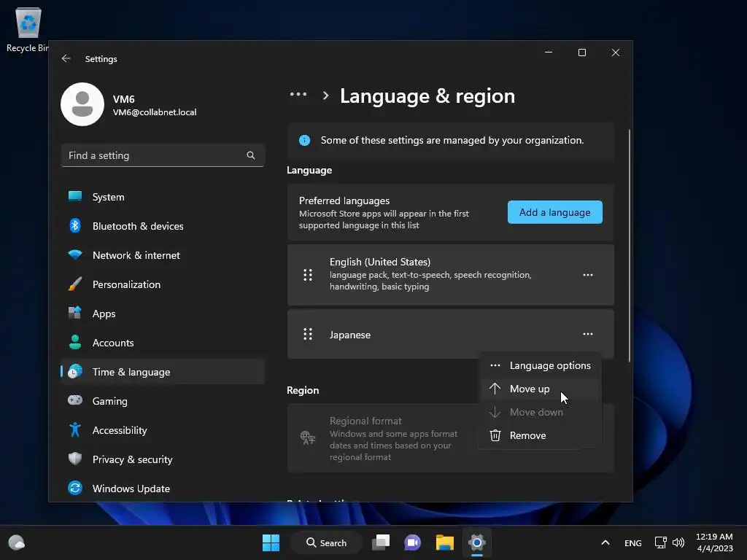Open Task View from the taskbar
The image size is (747, 560).
coord(381,542)
